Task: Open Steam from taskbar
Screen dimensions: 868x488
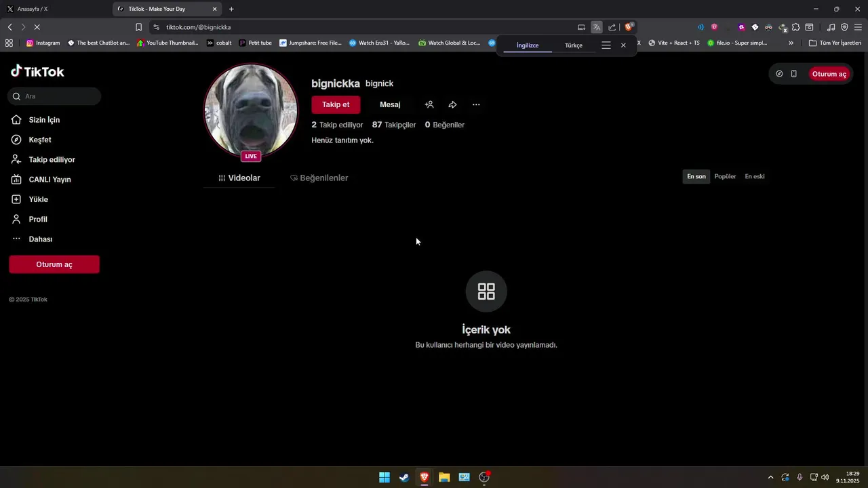Action: pyautogui.click(x=404, y=477)
